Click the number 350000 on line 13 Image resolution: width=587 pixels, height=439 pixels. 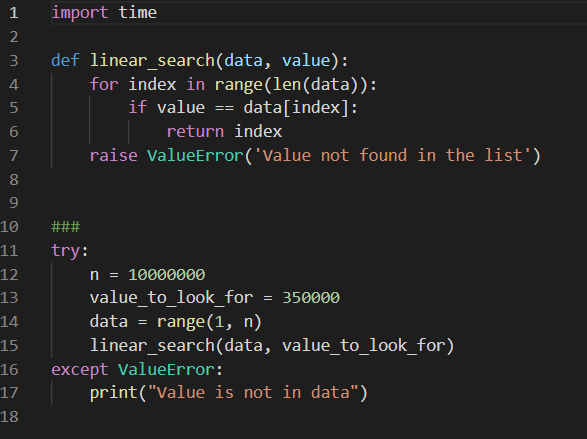pos(311,298)
